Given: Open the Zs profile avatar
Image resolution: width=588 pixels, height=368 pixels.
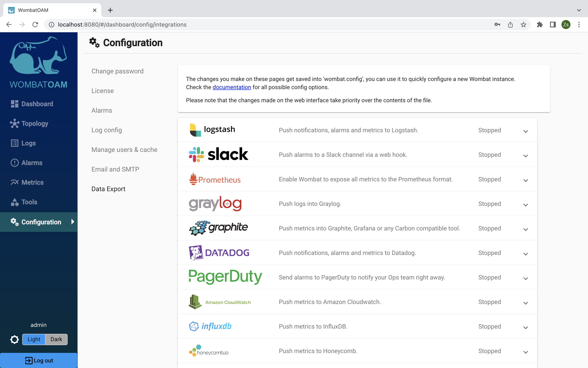Looking at the screenshot, I should [566, 25].
